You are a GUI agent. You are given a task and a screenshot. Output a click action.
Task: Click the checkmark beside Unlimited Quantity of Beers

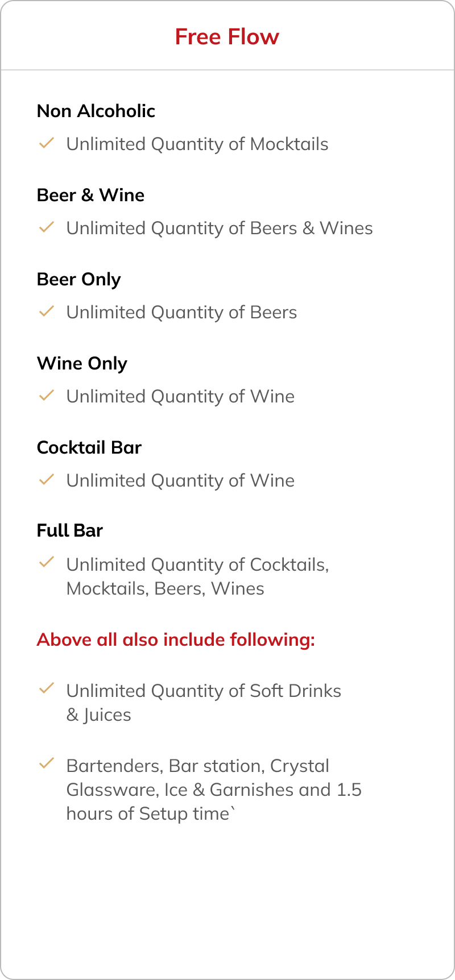click(x=46, y=311)
